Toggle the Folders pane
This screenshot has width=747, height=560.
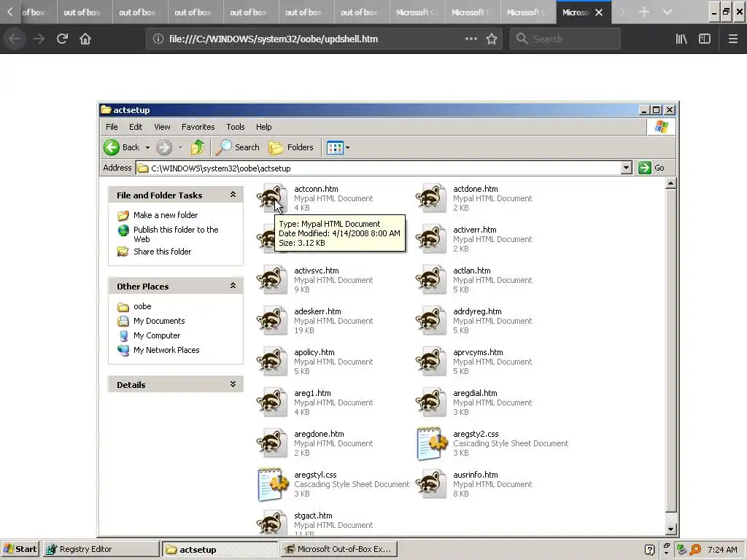click(291, 147)
